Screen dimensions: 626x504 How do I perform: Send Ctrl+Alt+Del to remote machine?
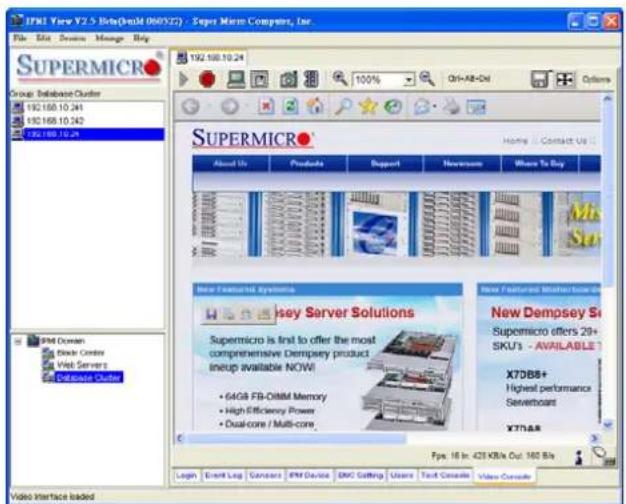[x=469, y=78]
